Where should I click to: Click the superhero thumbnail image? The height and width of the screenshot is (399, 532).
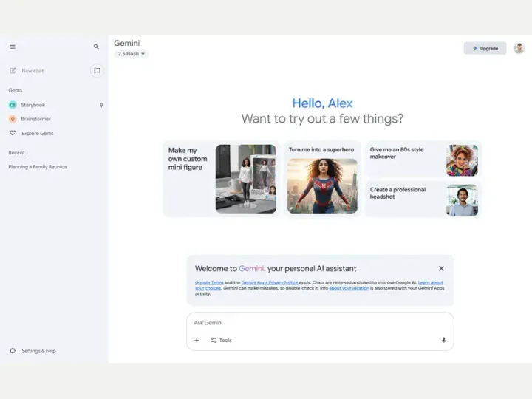tap(322, 186)
